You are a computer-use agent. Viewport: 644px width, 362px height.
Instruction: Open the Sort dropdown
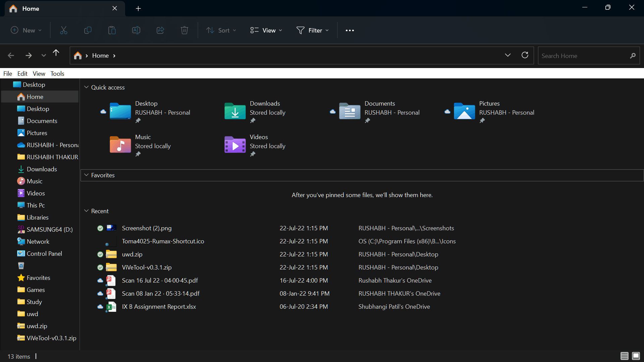tap(221, 31)
